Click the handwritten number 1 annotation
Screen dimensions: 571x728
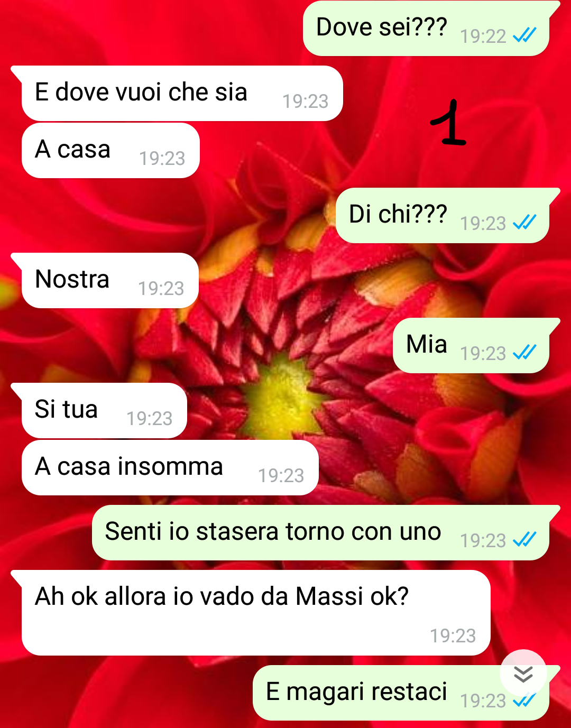coord(448,122)
